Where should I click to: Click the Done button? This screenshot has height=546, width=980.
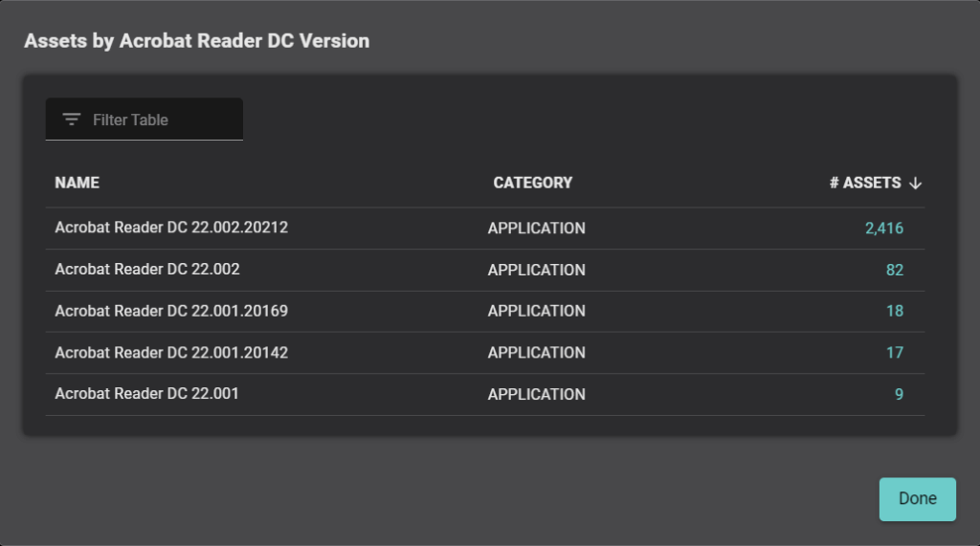pos(918,499)
